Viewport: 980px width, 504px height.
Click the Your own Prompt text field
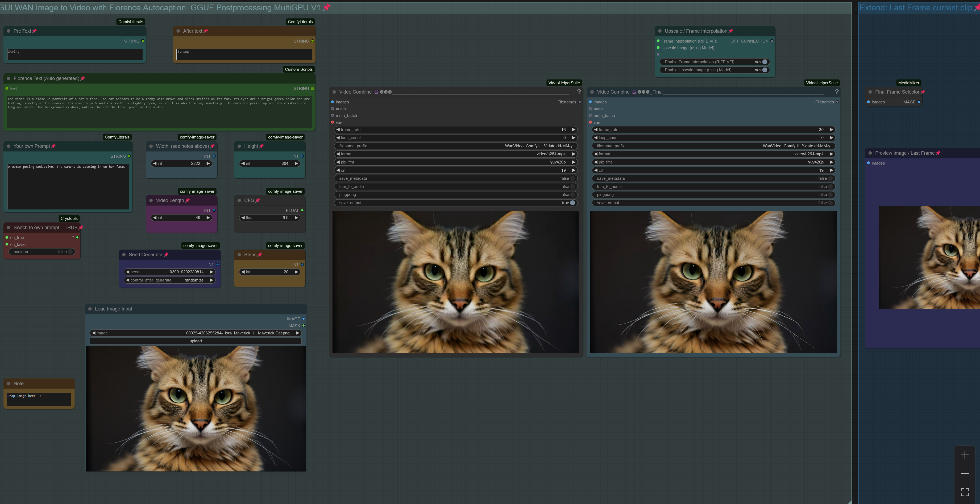pyautogui.click(x=68, y=186)
